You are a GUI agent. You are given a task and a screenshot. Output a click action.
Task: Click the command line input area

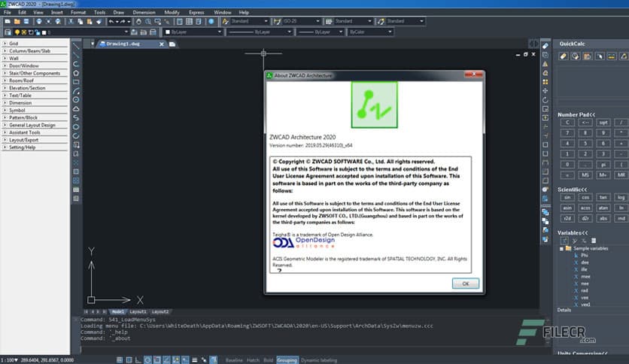click(x=301, y=346)
